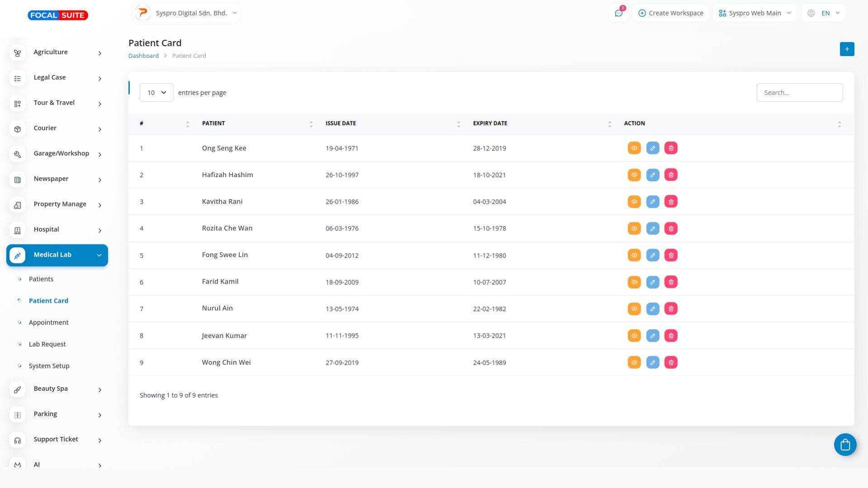Click the plus icon to add patient card
Image resolution: width=868 pixels, height=488 pixels.
[847, 49]
